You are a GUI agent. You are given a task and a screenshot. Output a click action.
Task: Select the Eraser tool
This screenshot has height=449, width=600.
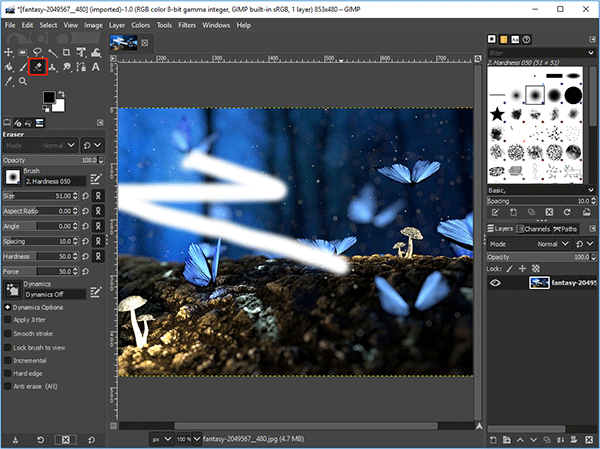pos(38,67)
